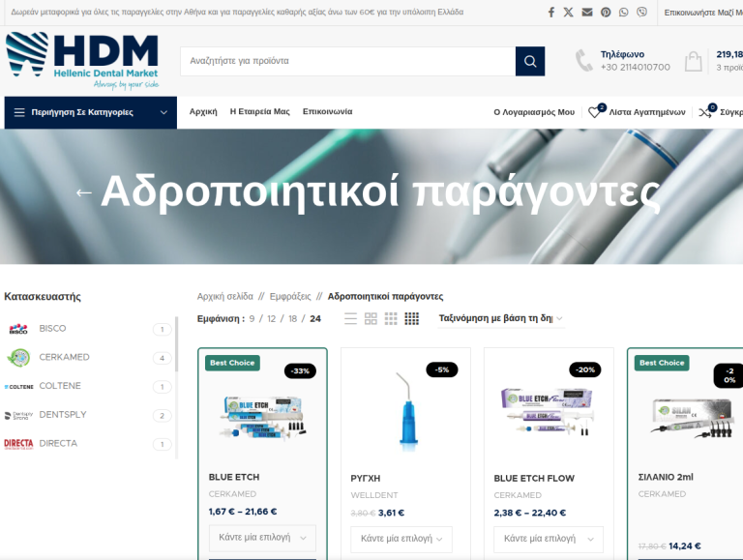Open the Pinterest social icon
743x560 pixels.
pos(606,13)
